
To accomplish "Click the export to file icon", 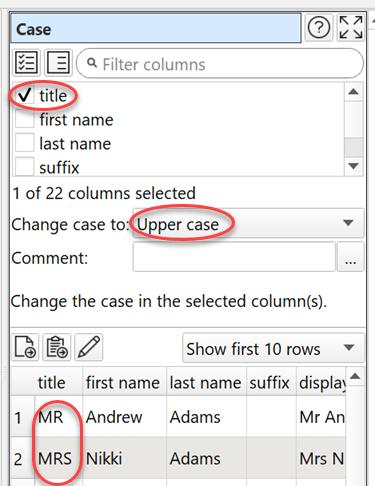I will pyautogui.click(x=25, y=347).
